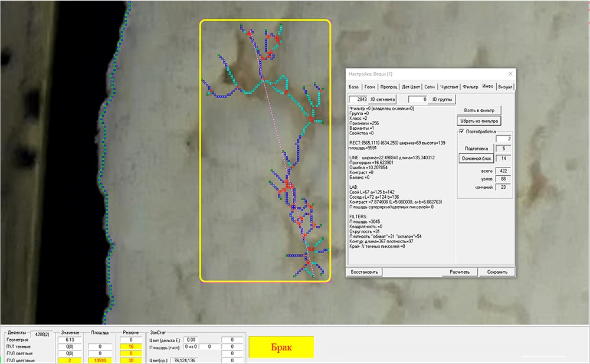Open the Фильтр tab

pos(470,87)
